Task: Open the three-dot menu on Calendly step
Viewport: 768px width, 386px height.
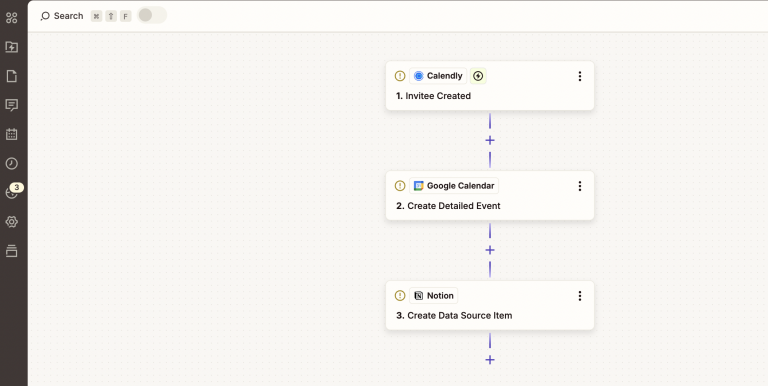Action: click(580, 76)
